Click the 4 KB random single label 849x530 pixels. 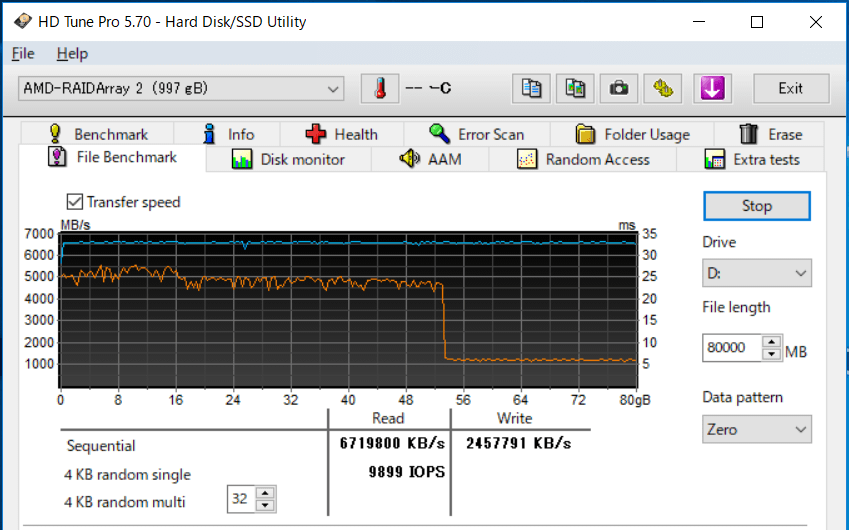[x=127, y=475]
